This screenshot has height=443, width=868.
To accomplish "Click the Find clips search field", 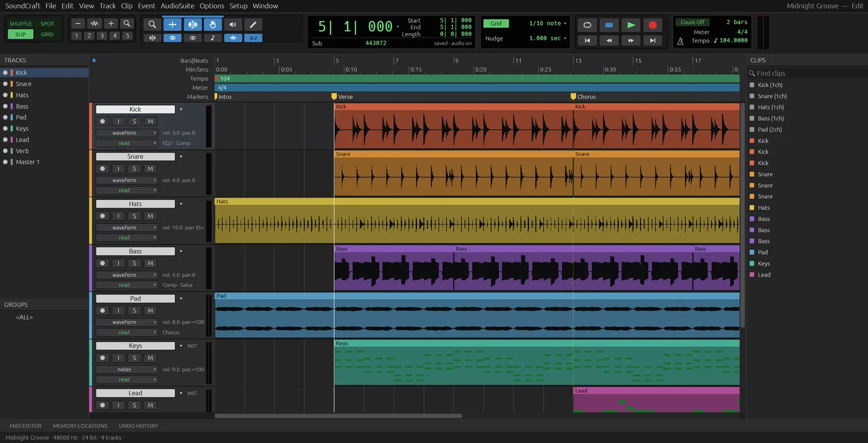I will pos(807,73).
